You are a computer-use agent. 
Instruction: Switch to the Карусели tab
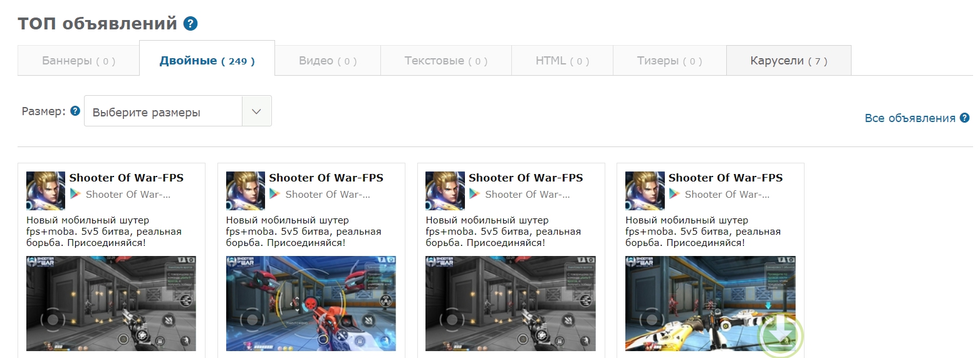[x=788, y=61]
